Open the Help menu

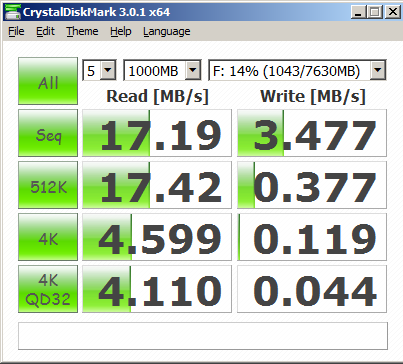click(121, 31)
